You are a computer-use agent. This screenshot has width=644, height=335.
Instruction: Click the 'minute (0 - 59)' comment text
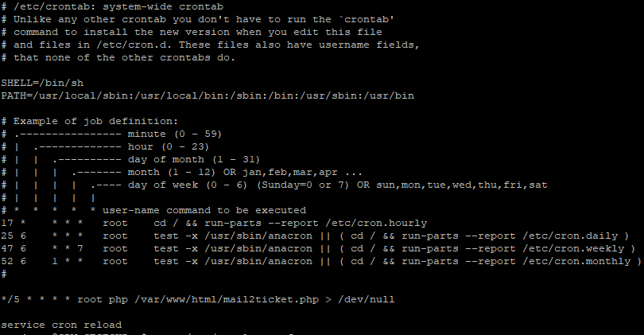[x=175, y=134]
